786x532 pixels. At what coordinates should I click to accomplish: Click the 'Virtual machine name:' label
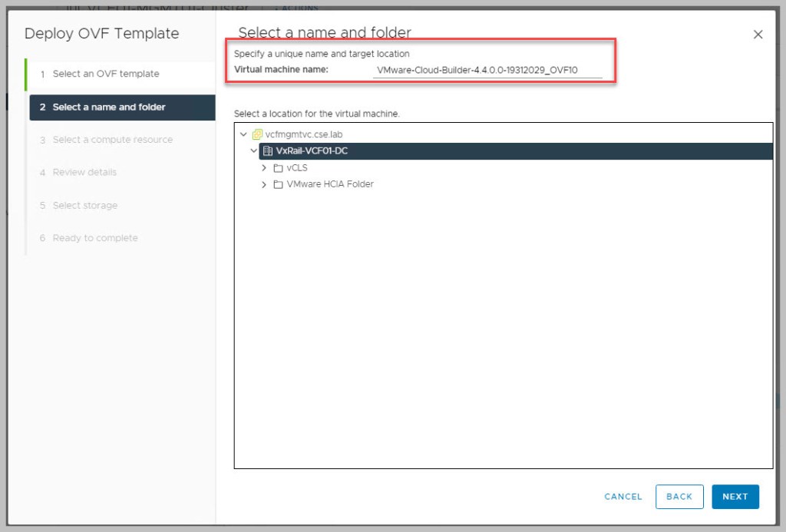pyautogui.click(x=281, y=70)
